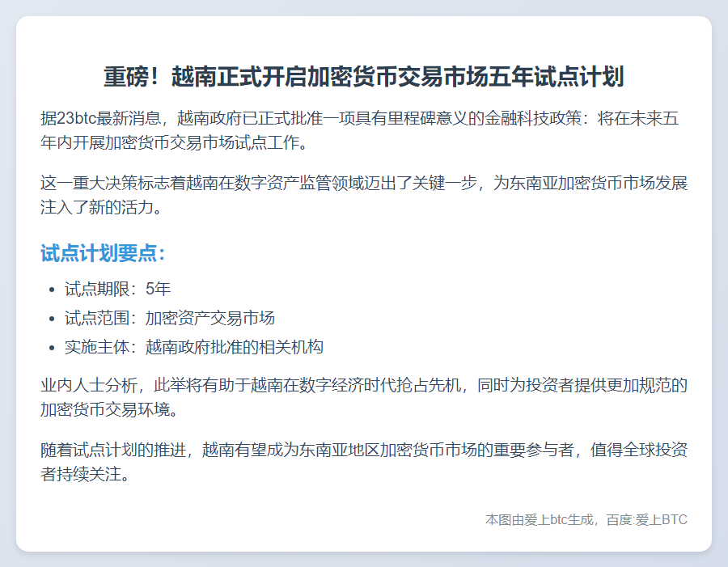Click the "5年" value in the first bullet
Screen dimensions: 728x567
[159, 289]
